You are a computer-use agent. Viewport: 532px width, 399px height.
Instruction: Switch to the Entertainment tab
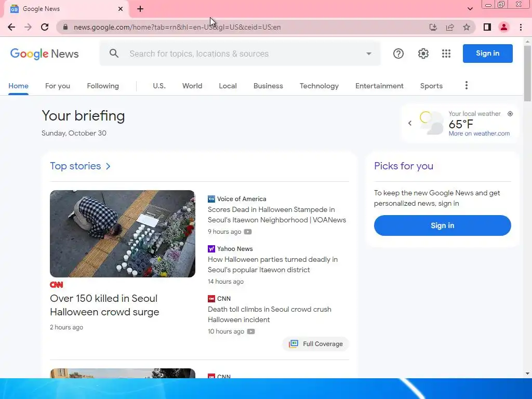click(379, 86)
